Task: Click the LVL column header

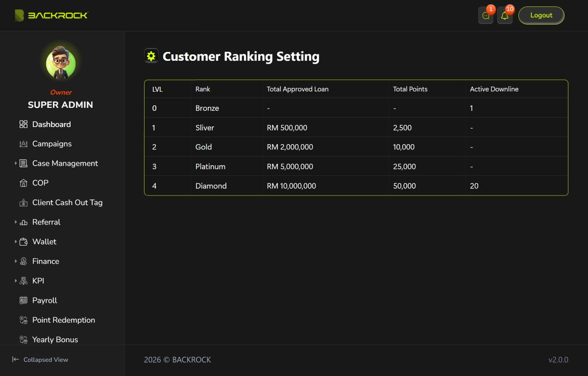Action: click(157, 89)
